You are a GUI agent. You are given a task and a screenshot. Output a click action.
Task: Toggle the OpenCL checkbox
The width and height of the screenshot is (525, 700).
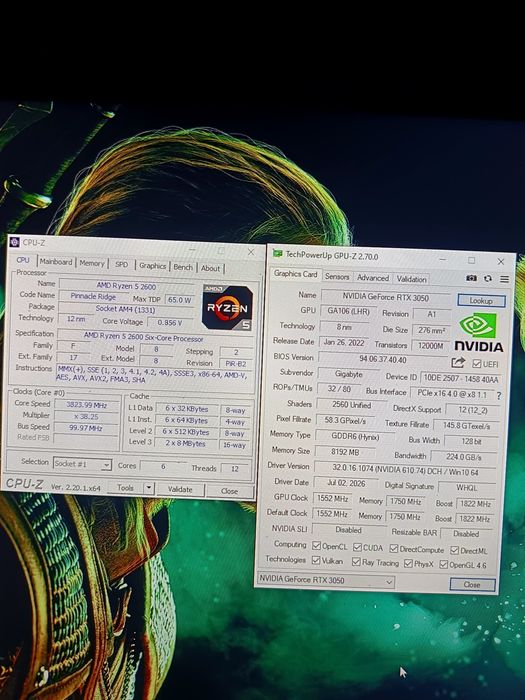[x=317, y=546]
